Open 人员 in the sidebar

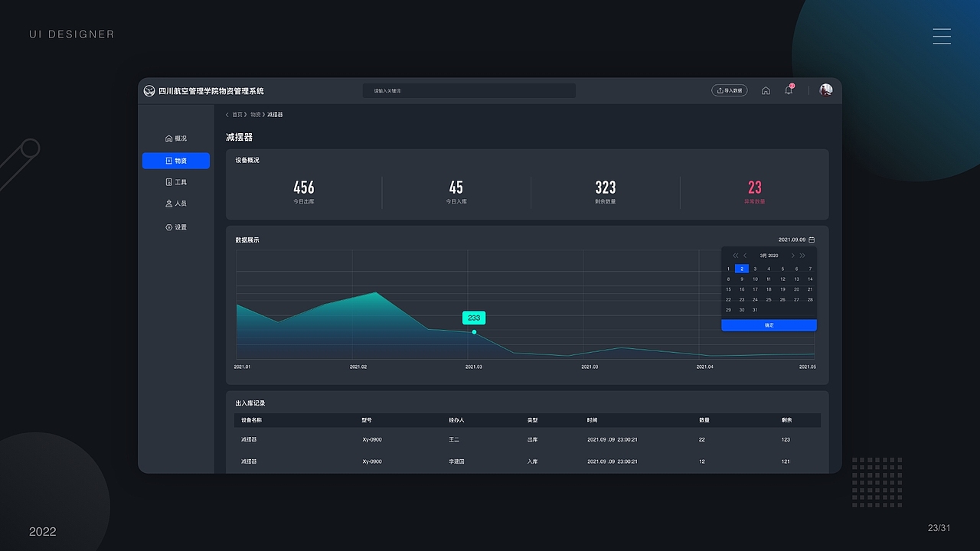tap(176, 204)
